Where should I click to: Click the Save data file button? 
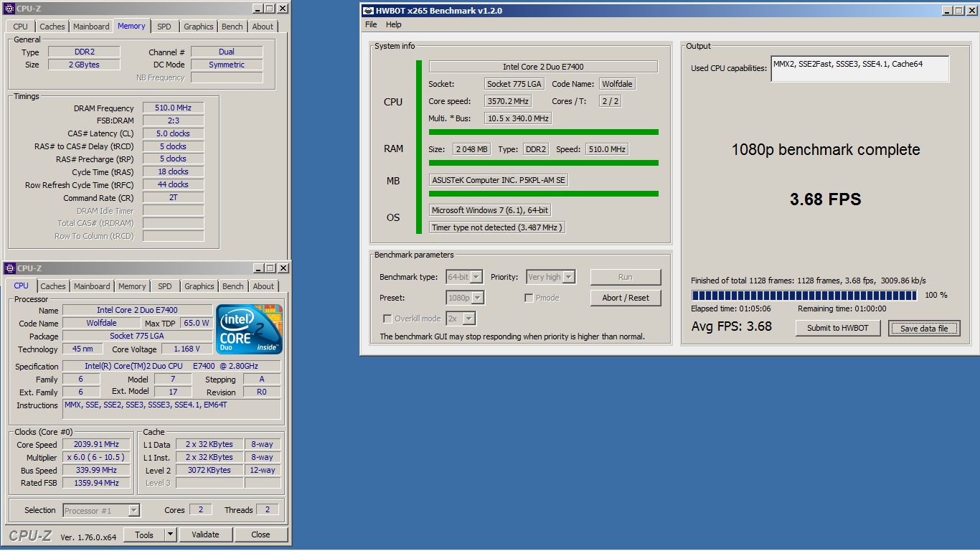pos(924,329)
